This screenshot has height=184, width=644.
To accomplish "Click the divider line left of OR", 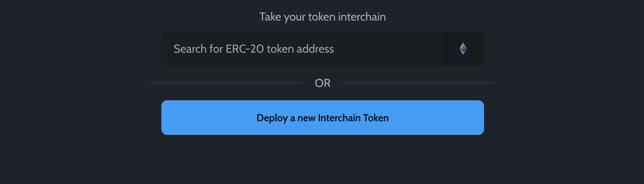I will point(227,83).
